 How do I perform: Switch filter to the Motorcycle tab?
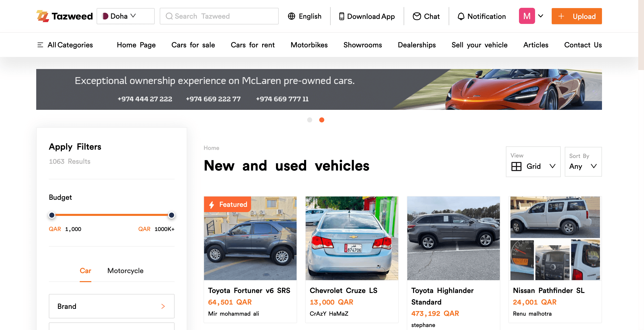tap(125, 271)
